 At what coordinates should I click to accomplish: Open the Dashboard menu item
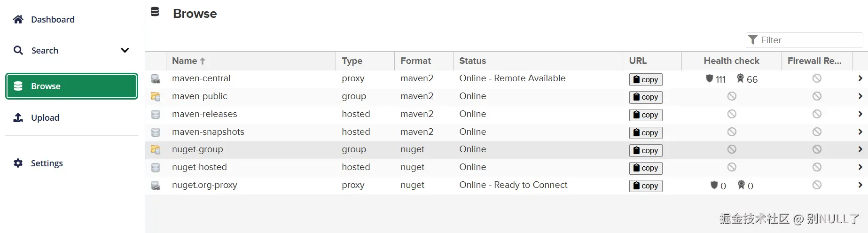click(x=53, y=19)
